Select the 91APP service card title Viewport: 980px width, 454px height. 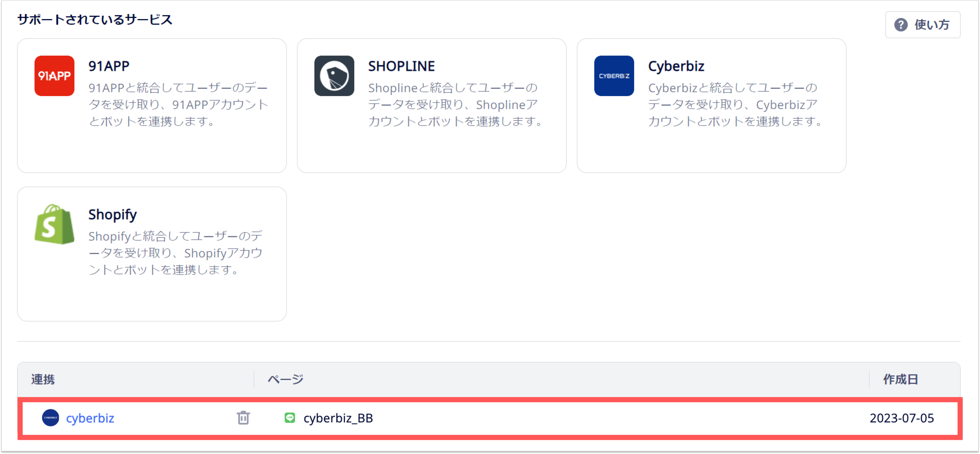[x=109, y=66]
